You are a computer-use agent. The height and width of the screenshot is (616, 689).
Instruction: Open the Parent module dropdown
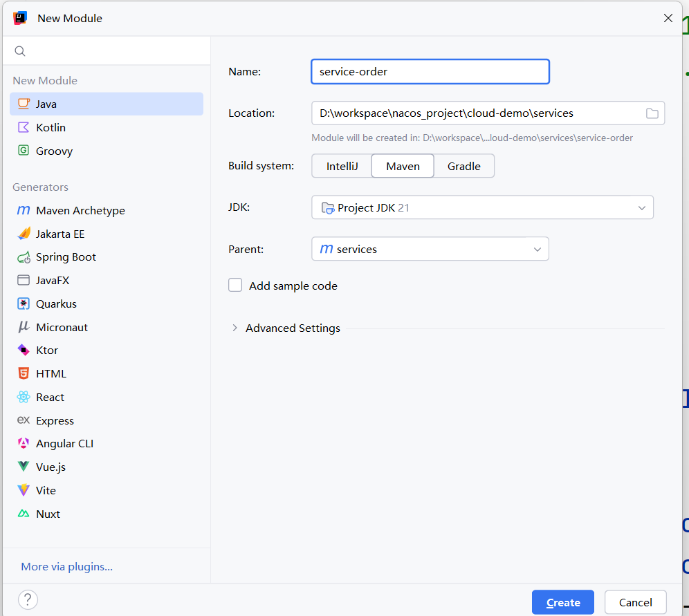pos(430,249)
